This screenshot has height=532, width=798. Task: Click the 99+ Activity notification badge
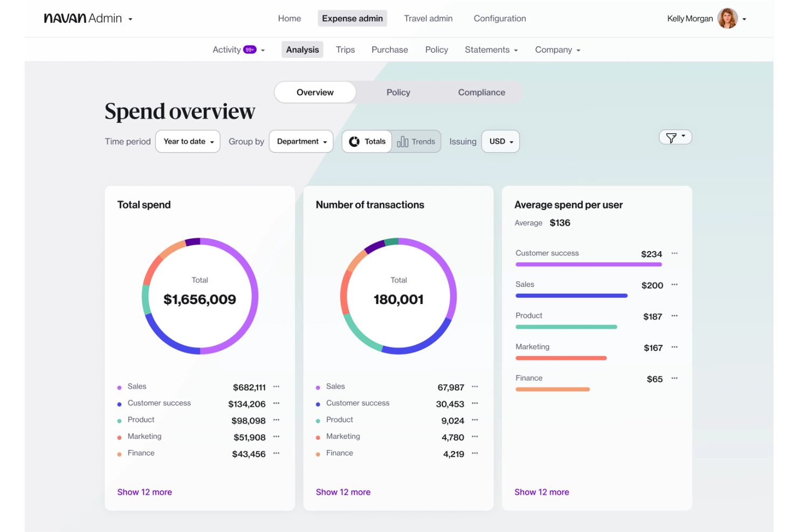(250, 49)
